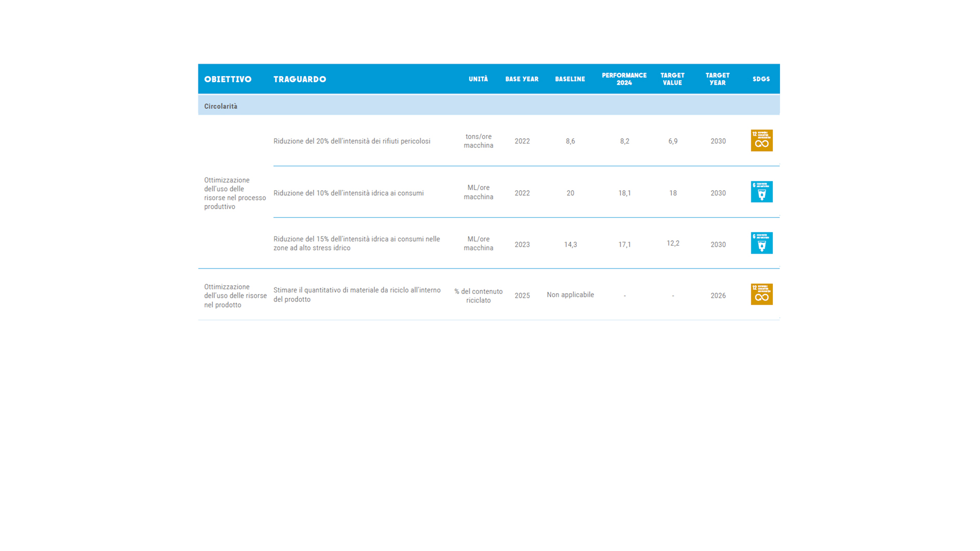Click the TRAGUARDO column header
The image size is (980, 551).
point(300,79)
